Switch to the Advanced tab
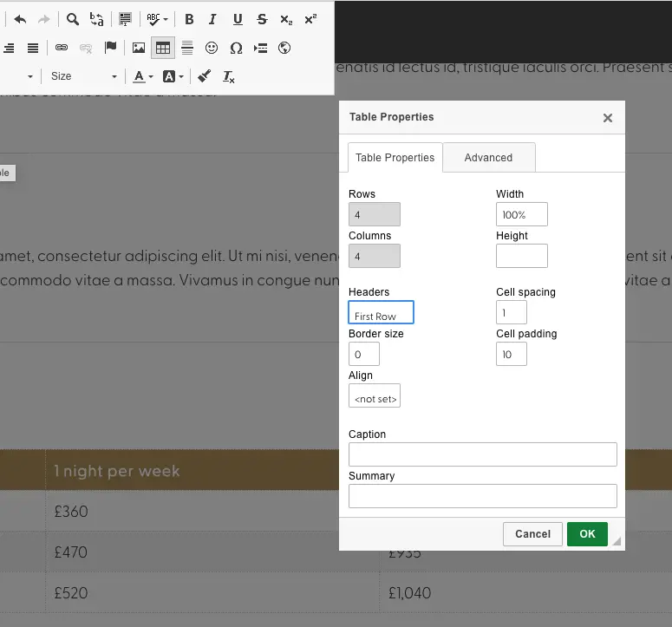Image resolution: width=672 pixels, height=627 pixels. click(x=488, y=158)
